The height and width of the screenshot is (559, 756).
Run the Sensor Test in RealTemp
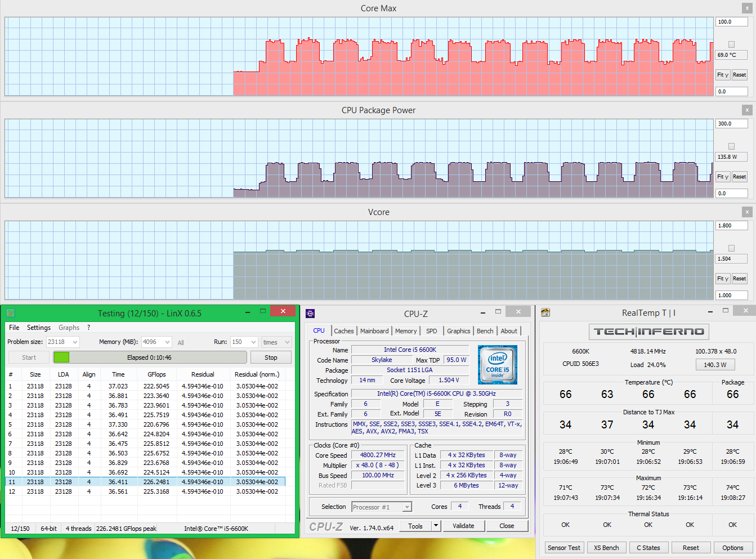[564, 548]
